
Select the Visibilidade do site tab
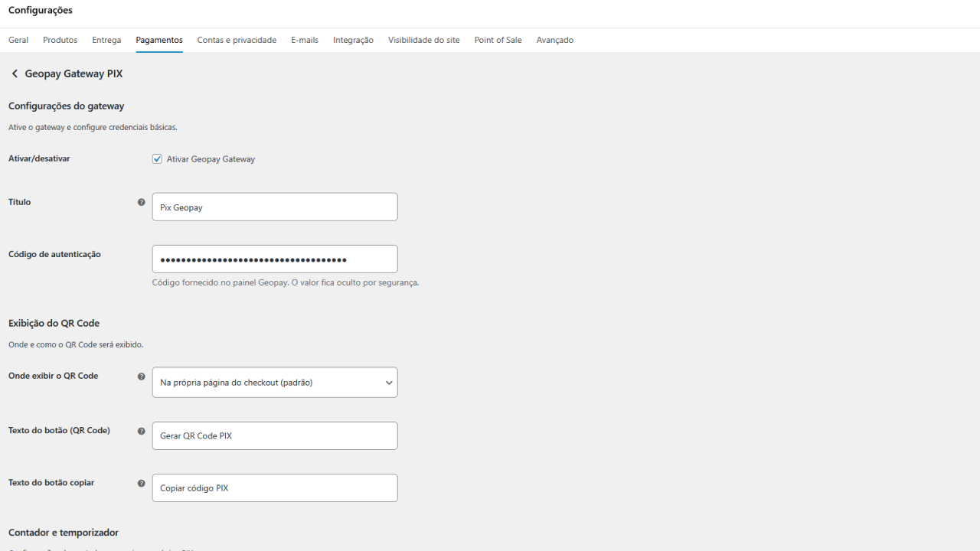(x=424, y=40)
